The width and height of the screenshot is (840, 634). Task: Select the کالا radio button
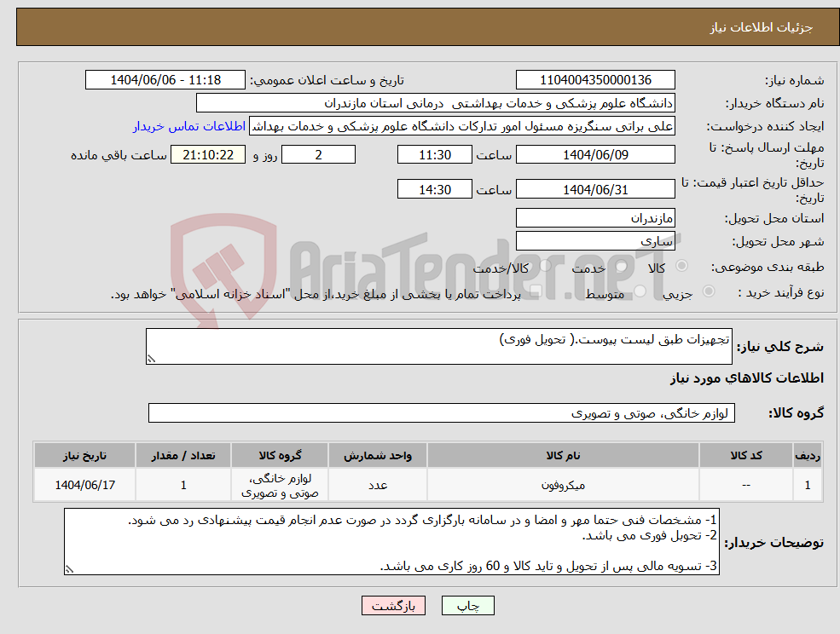point(681,266)
